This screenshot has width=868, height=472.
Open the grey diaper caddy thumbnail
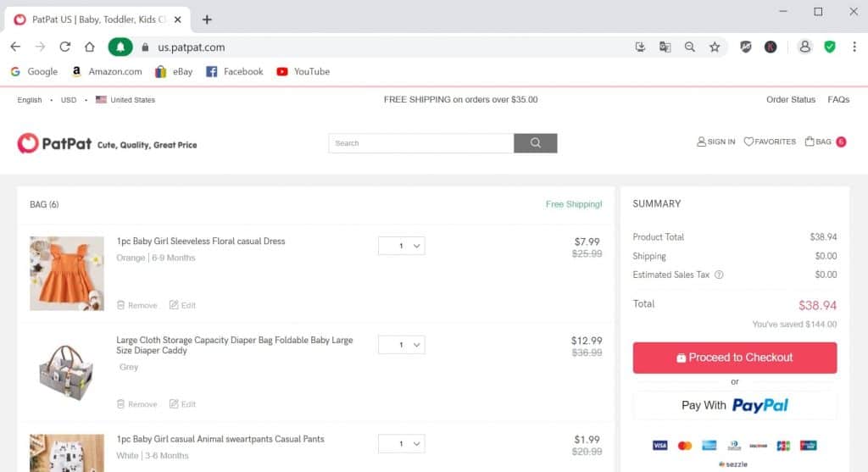[67, 372]
